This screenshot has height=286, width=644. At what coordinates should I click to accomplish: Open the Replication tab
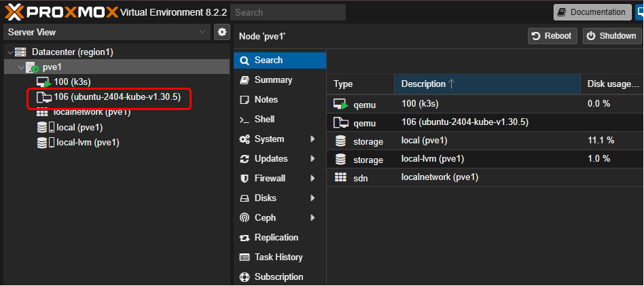(280, 238)
